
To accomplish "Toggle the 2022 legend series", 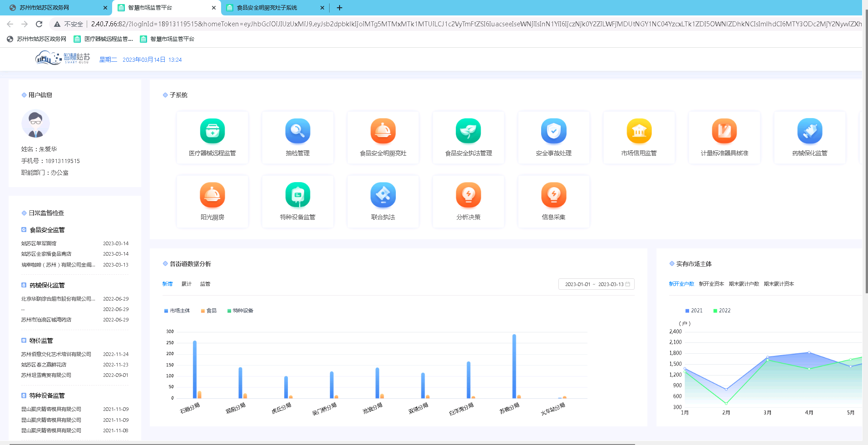I will [722, 311].
